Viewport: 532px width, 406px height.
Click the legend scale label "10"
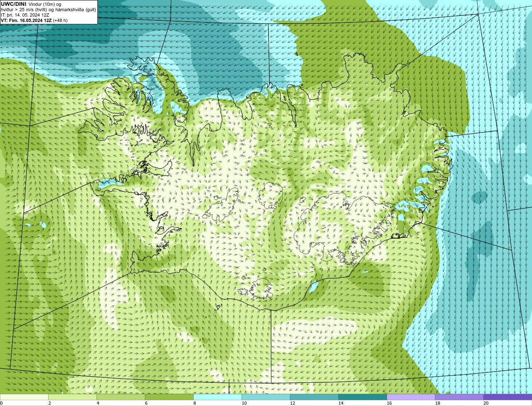pos(244,403)
